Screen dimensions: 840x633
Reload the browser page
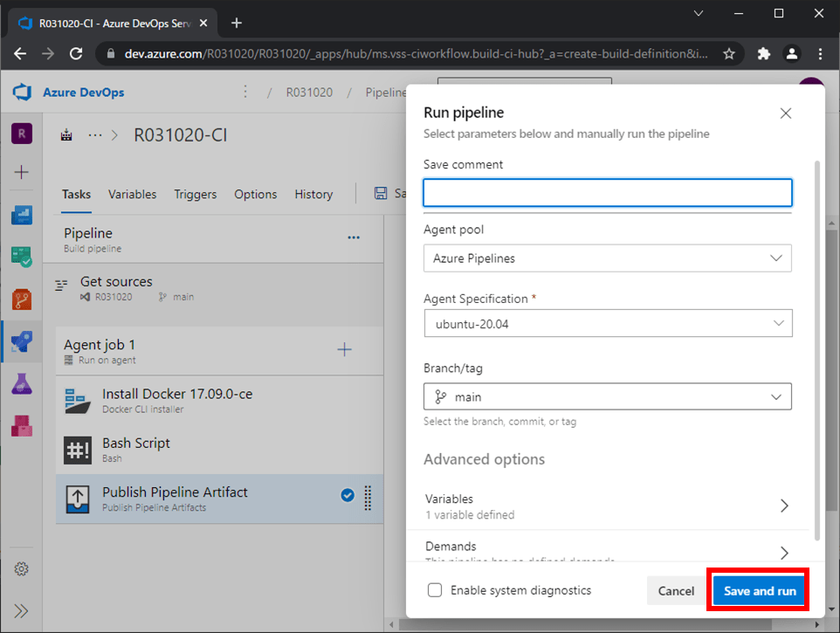pos(76,53)
